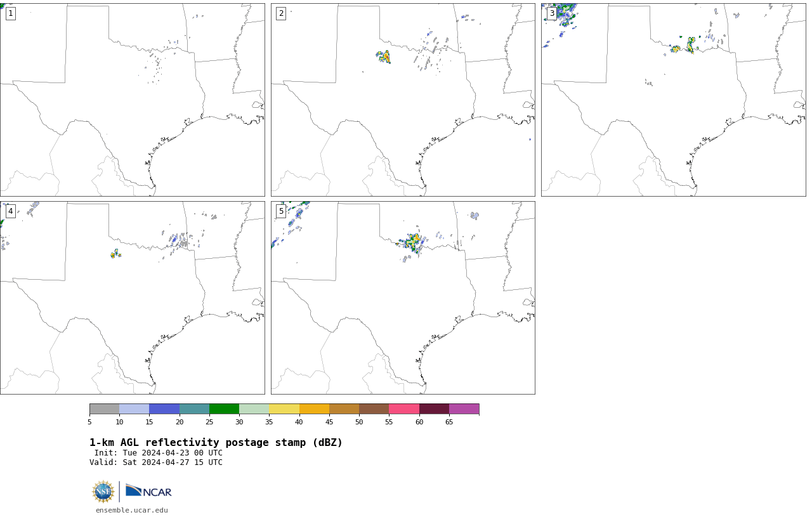
Task: Click the '35' colorbar tick label
Action: (x=269, y=422)
